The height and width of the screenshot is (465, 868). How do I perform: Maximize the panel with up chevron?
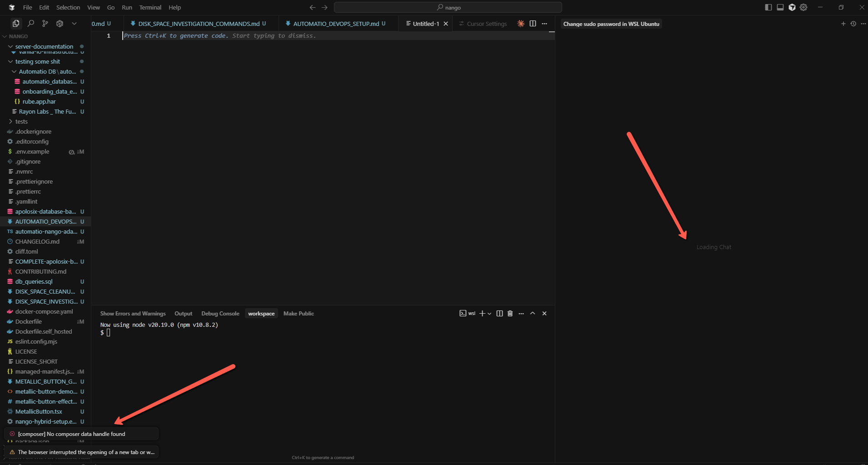533,314
